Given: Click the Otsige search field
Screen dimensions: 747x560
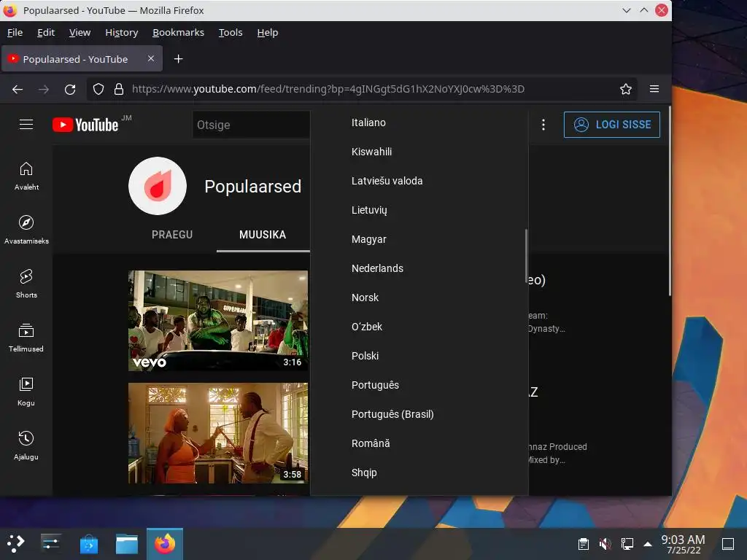Looking at the screenshot, I should tap(251, 125).
